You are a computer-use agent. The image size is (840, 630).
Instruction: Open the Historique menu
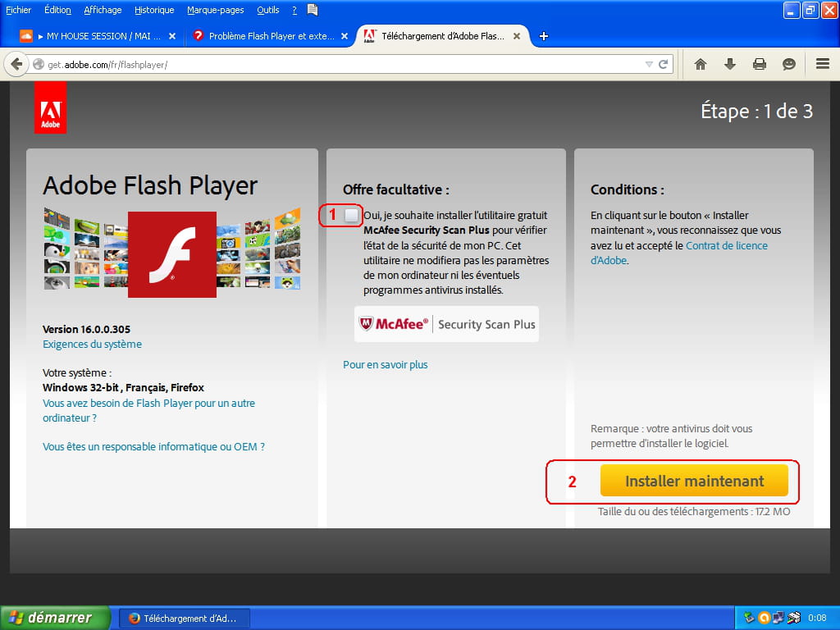point(154,10)
